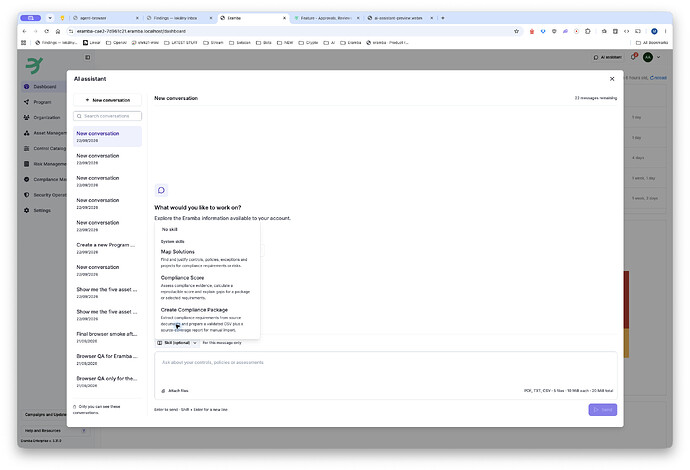Open Browser QA for Eramba conversation
690x470 pixels.
tap(107, 360)
